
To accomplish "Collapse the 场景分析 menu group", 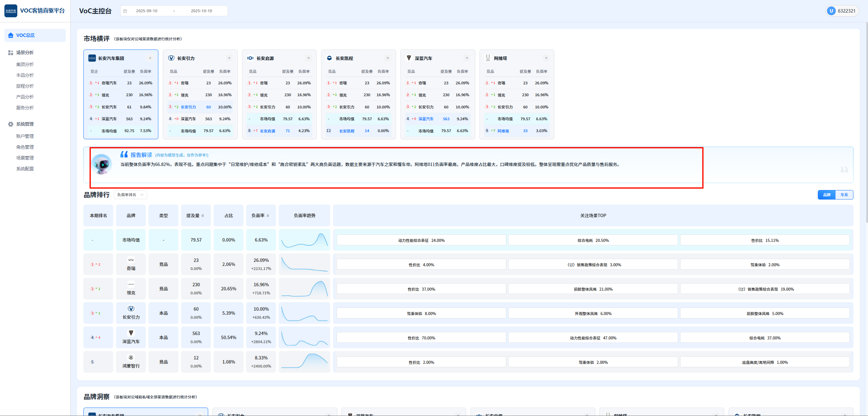I will pyautogui.click(x=25, y=53).
